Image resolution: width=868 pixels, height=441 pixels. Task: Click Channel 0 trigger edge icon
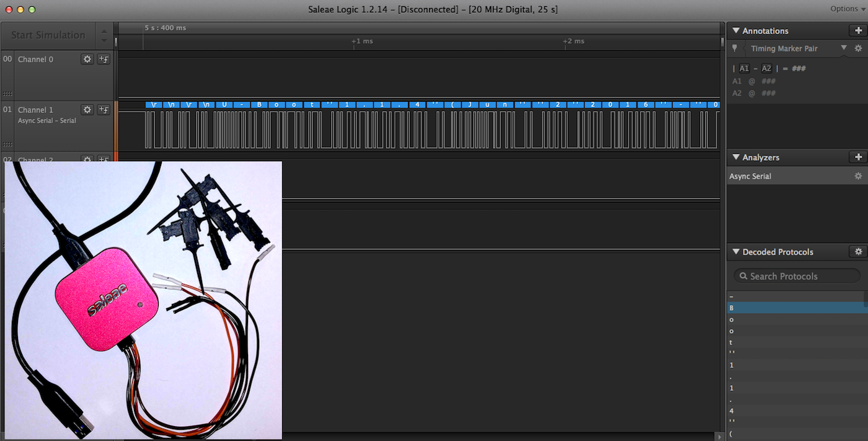click(x=104, y=59)
